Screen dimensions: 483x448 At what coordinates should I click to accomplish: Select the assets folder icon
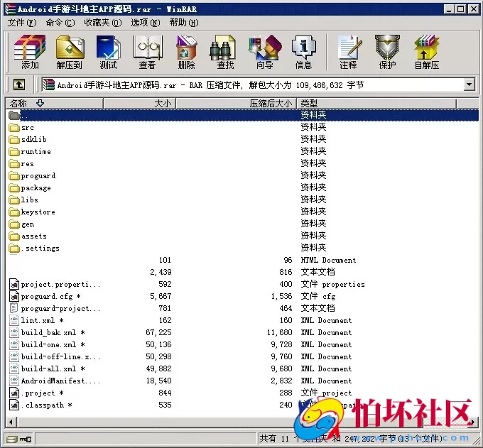pyautogui.click(x=14, y=236)
